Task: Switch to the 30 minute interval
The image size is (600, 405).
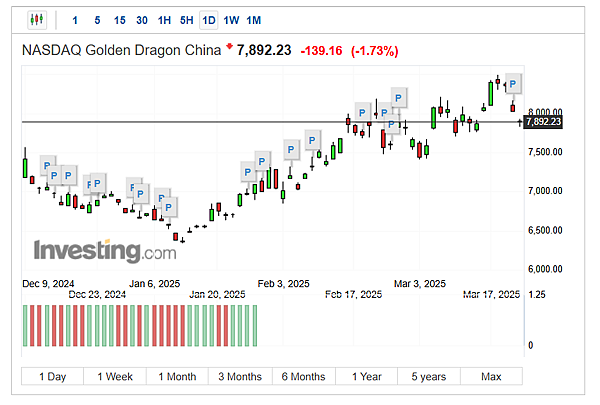Action: point(142,20)
